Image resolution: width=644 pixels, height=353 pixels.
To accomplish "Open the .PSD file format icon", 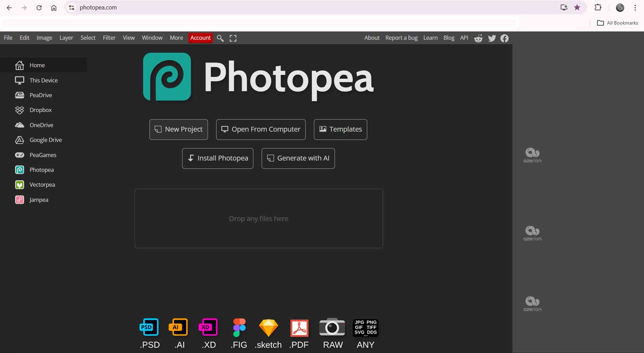I will (x=149, y=327).
